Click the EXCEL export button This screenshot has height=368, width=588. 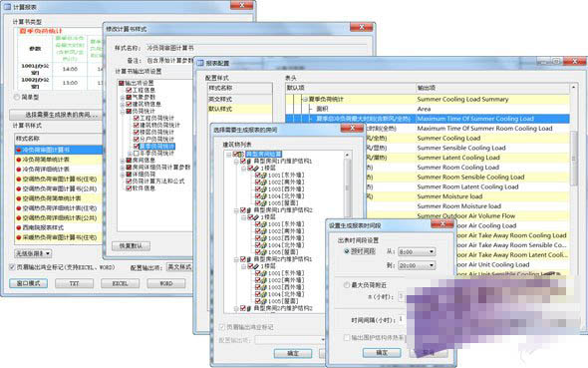pyautogui.click(x=120, y=283)
